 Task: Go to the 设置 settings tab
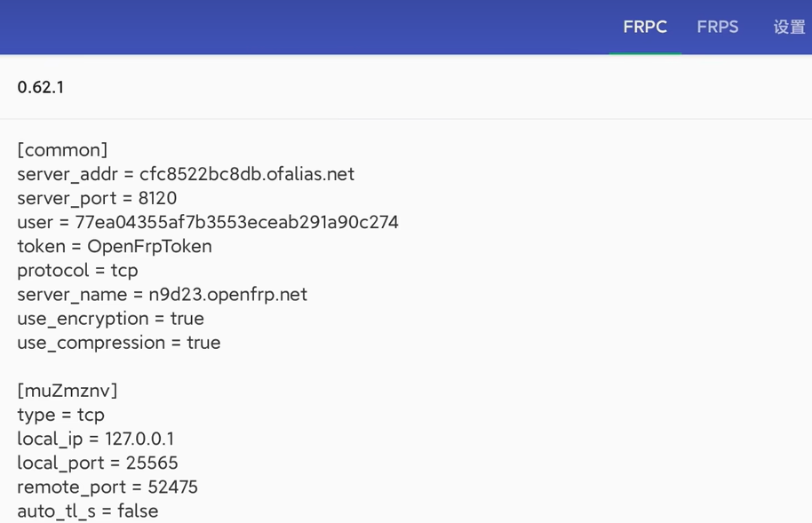coord(789,28)
